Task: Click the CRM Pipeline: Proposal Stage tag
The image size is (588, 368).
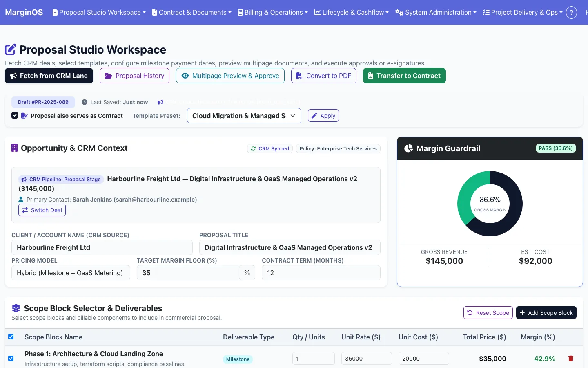Action: (x=61, y=179)
